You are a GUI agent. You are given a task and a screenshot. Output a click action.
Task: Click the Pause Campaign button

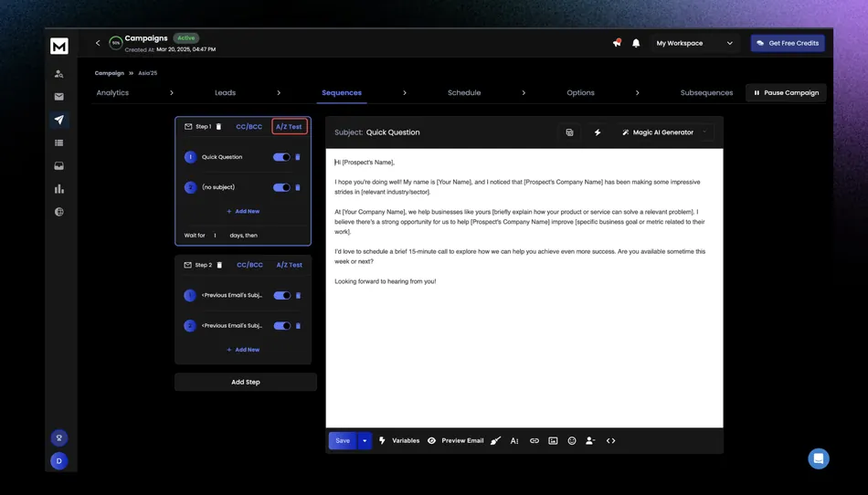(786, 93)
